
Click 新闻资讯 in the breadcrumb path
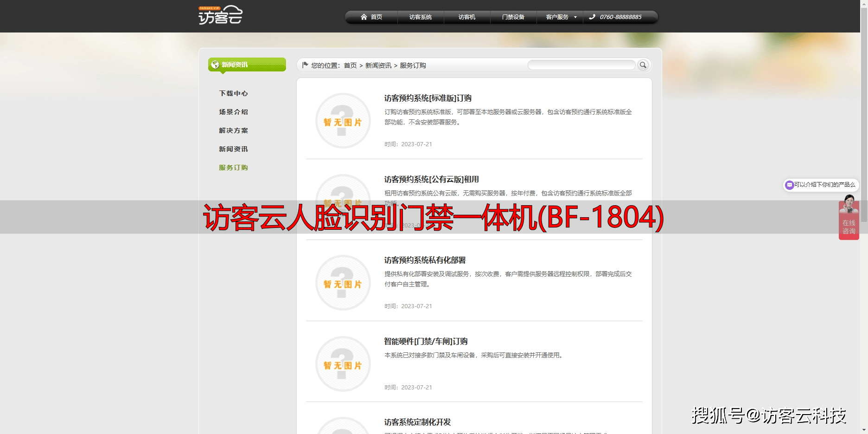tap(378, 65)
